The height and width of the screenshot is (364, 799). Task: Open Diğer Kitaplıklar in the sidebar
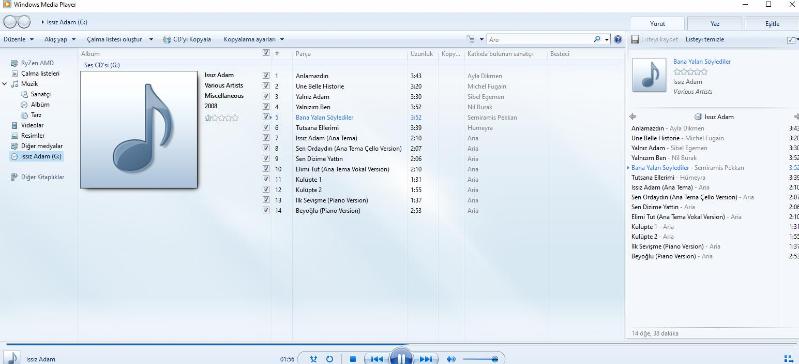tap(37, 177)
